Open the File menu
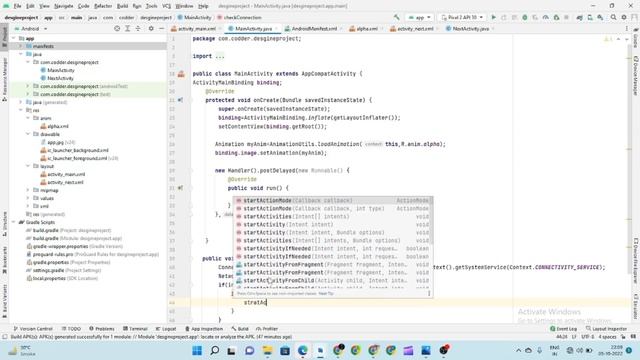The image size is (640, 360). [17, 6]
